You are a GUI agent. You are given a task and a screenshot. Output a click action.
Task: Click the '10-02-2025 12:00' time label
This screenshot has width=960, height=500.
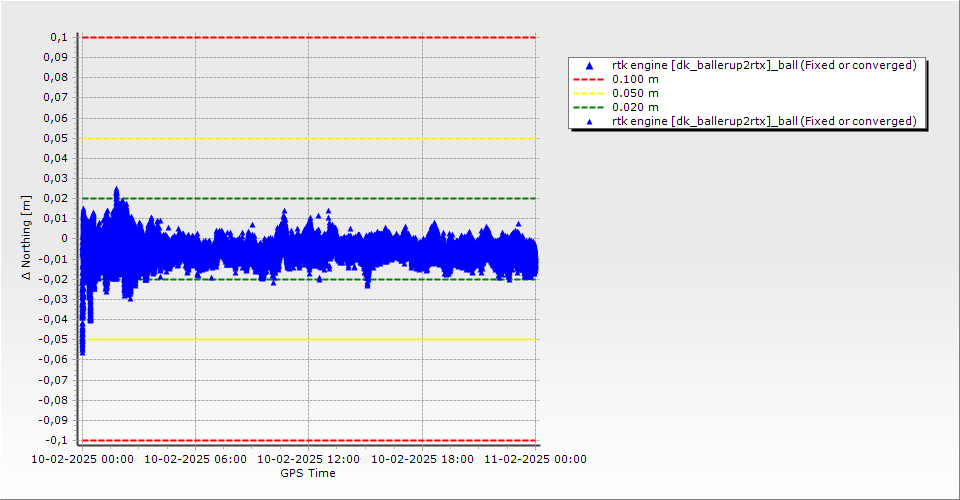point(309,459)
